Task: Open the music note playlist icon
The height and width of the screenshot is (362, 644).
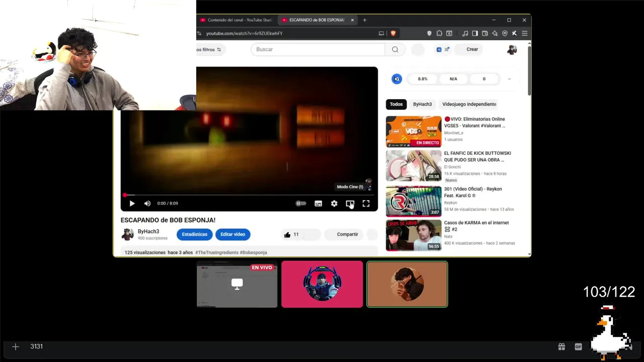Action: click(465, 33)
